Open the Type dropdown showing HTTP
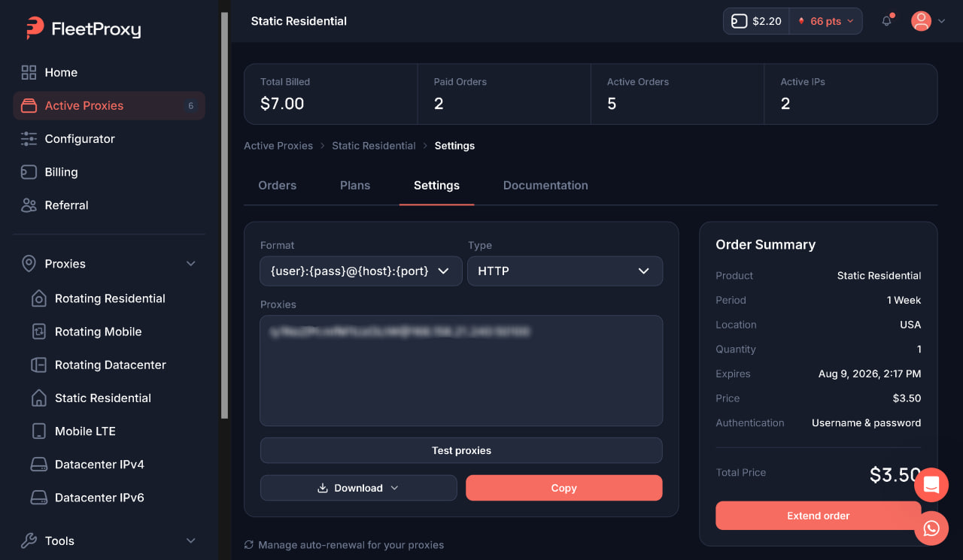Viewport: 963px width, 560px height. pyautogui.click(x=565, y=271)
